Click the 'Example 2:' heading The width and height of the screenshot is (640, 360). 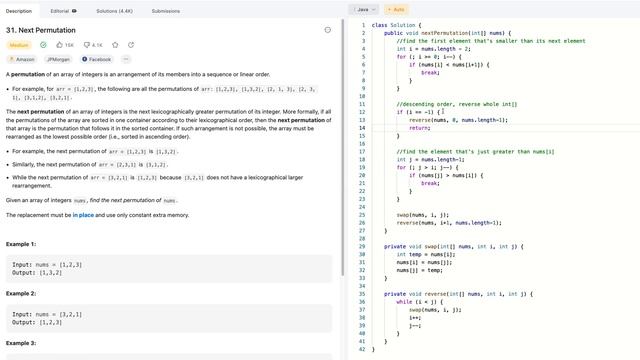pos(21,293)
